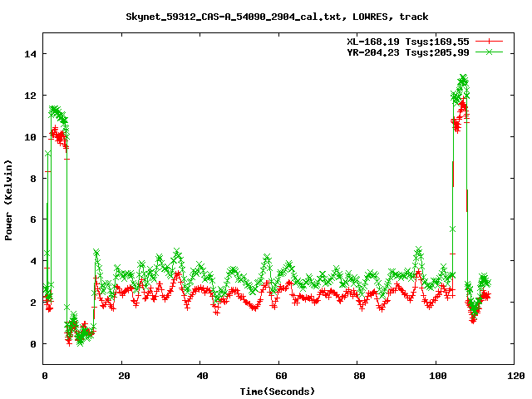
Task: Click y-axis tick label 12
Action: [30, 96]
